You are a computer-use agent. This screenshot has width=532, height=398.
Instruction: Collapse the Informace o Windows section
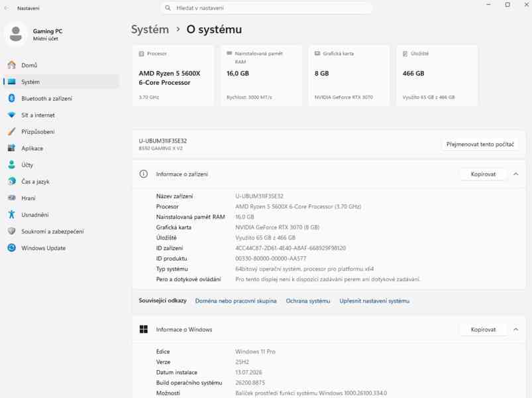tap(515, 329)
